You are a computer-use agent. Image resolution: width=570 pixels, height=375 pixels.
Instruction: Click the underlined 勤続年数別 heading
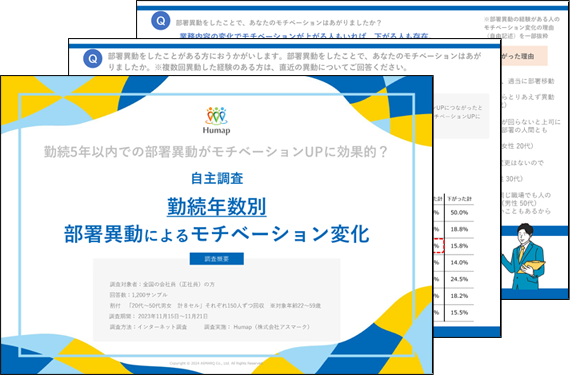pyautogui.click(x=217, y=207)
